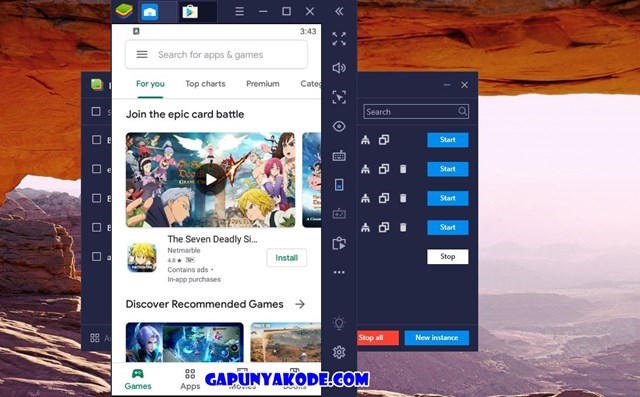
Task: Tick the checkbox of the second instance row
Action: coord(96,169)
